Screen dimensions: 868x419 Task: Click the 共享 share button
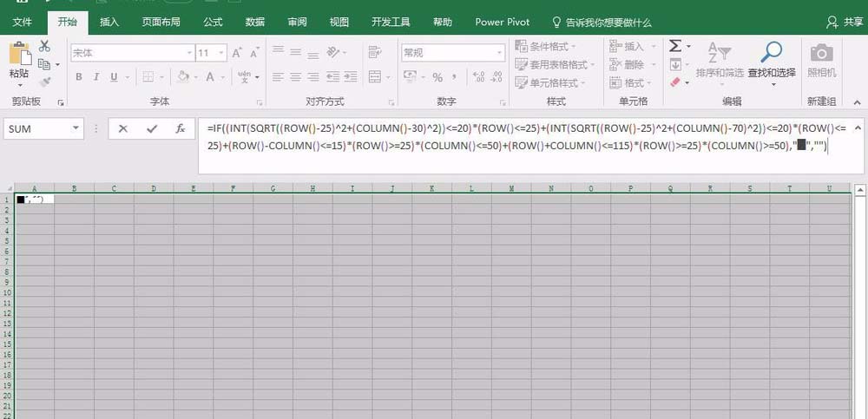(x=845, y=22)
